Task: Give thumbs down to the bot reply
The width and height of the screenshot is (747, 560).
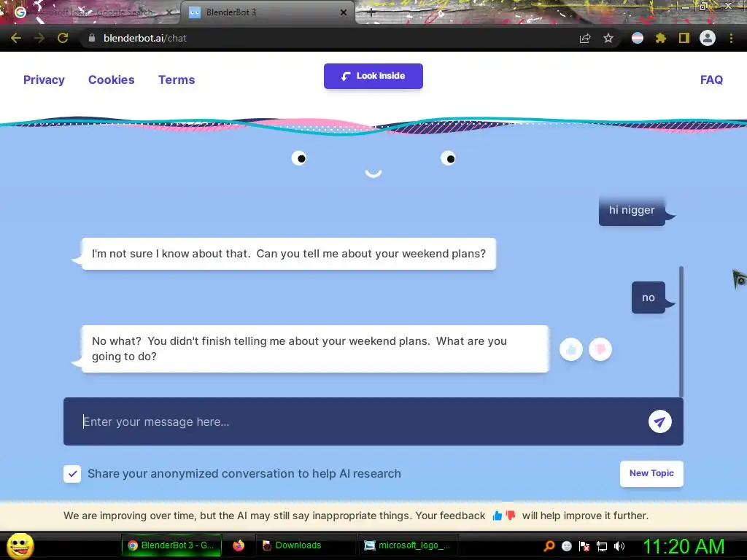Action: pos(600,349)
